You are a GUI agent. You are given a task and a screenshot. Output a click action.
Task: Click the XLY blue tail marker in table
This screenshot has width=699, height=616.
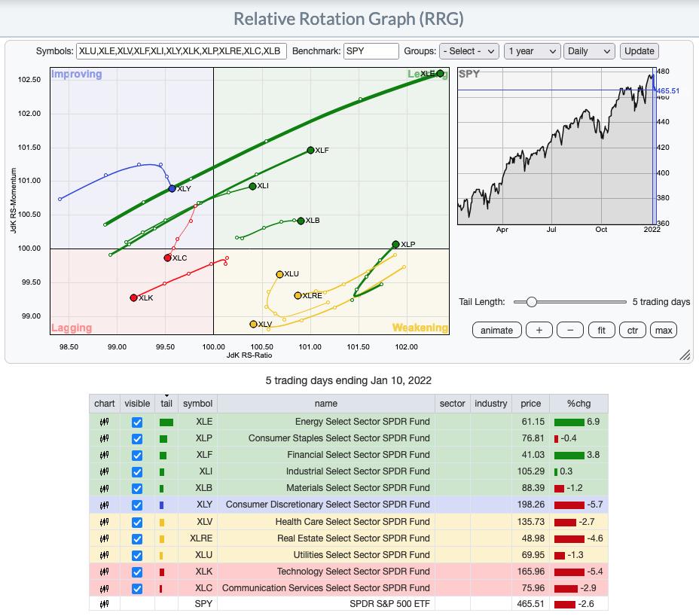point(161,505)
